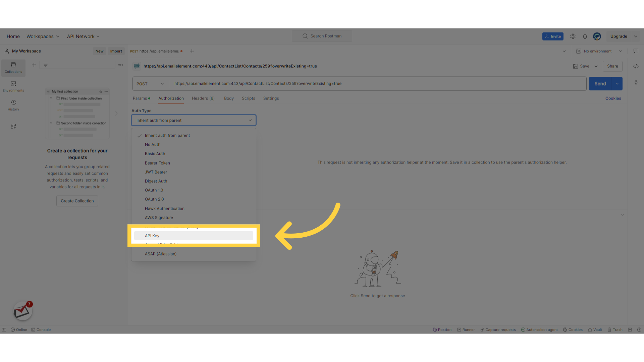The image size is (644, 362).
Task: Switch to the Headers (6) tab
Action: click(x=203, y=98)
